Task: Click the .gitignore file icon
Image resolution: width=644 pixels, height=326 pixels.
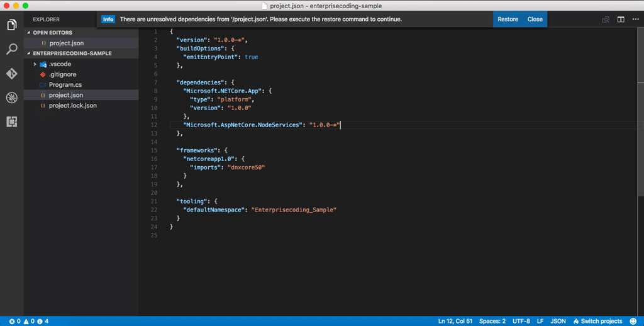Action: tap(43, 74)
